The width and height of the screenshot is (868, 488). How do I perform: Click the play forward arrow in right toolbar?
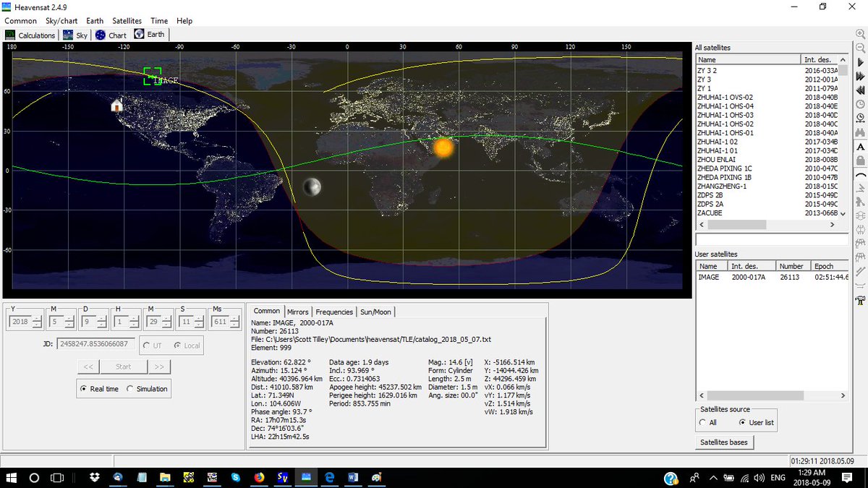pyautogui.click(x=861, y=63)
